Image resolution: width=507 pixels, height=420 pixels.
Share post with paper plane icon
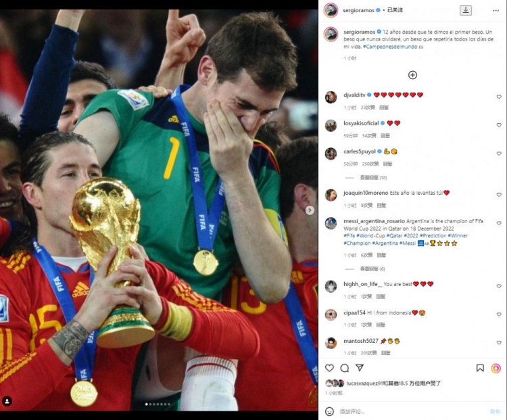360,367
